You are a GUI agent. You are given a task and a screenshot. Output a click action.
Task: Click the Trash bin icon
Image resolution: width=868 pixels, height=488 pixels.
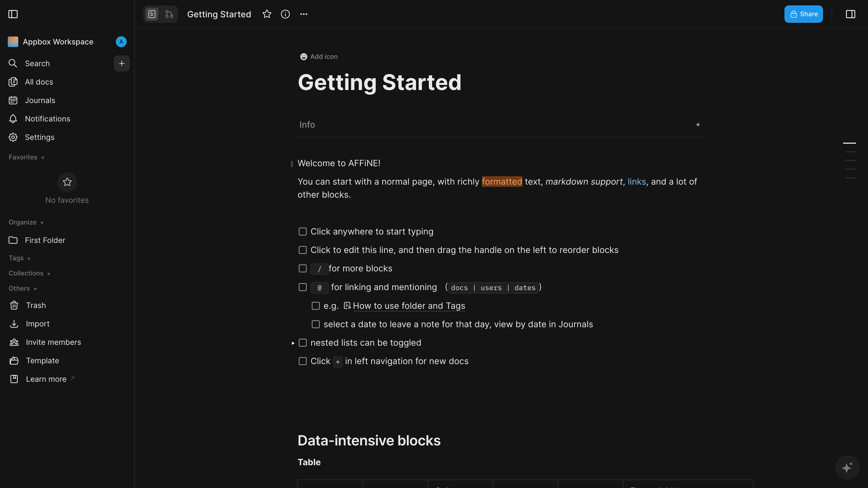[x=14, y=305]
